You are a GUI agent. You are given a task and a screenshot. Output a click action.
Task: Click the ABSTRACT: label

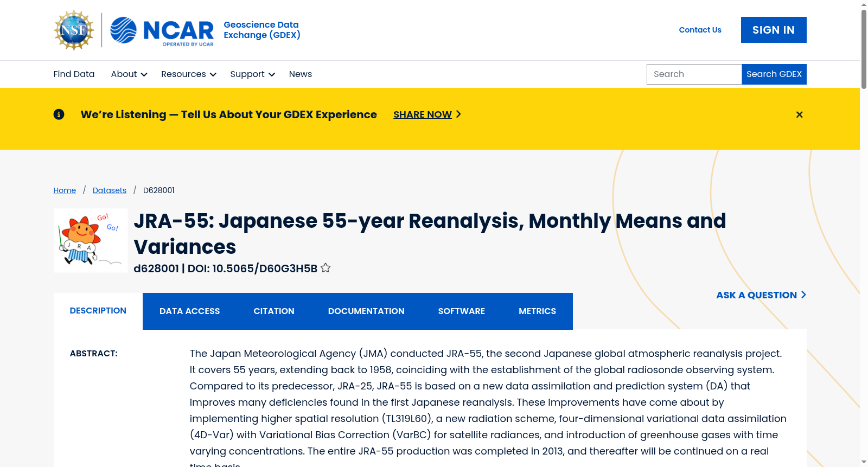click(x=94, y=354)
